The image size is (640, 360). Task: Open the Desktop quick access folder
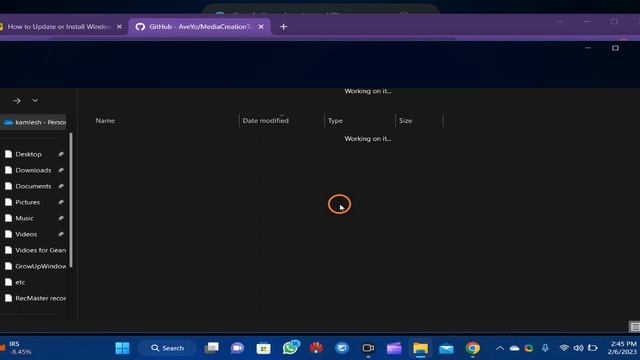click(29, 154)
